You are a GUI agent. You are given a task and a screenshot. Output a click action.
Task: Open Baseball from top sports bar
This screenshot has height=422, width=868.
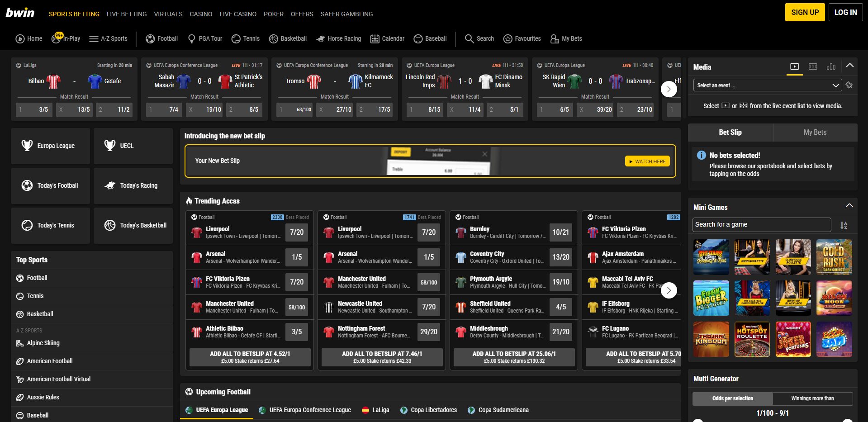[x=430, y=39]
